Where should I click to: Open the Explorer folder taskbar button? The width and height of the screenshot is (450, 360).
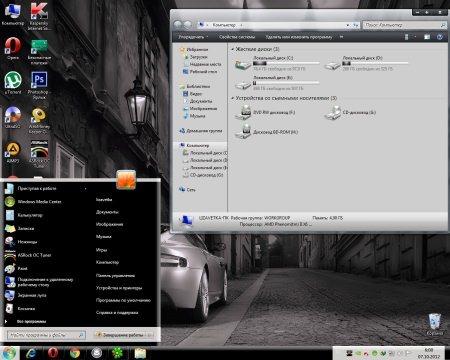140,353
